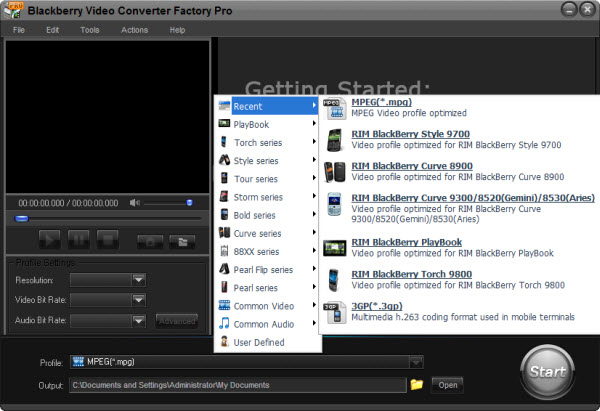Click the playback seek bar handle

(22, 219)
